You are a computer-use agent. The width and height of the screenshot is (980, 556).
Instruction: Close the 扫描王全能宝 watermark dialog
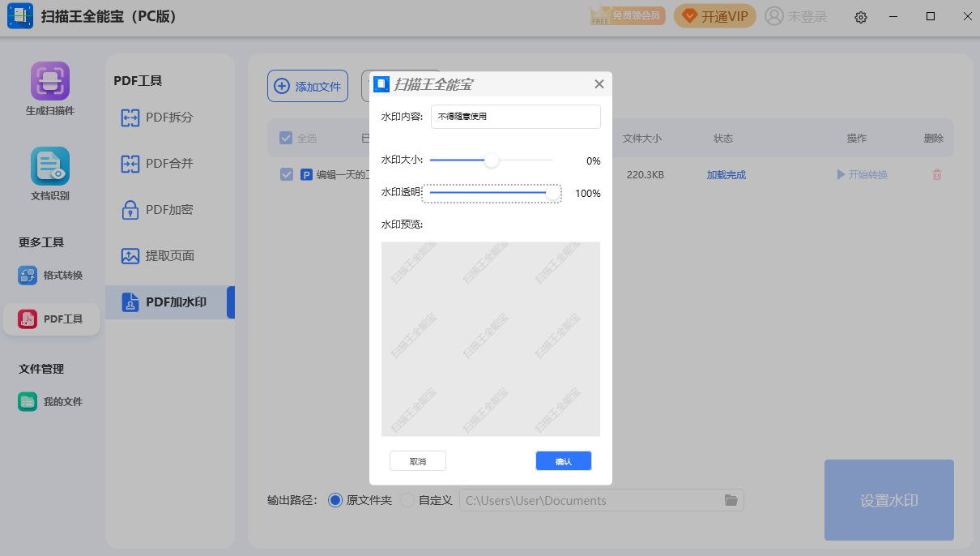coord(599,84)
